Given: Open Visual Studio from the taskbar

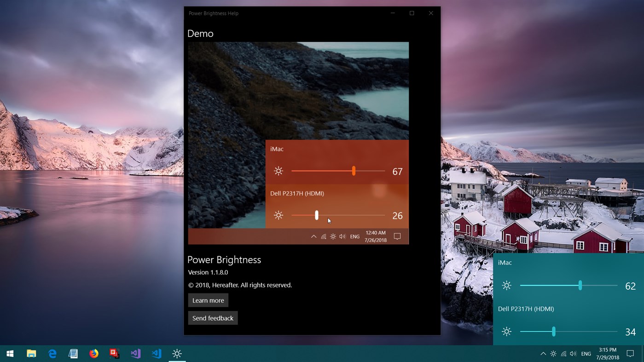Looking at the screenshot, I should pyautogui.click(x=135, y=354).
